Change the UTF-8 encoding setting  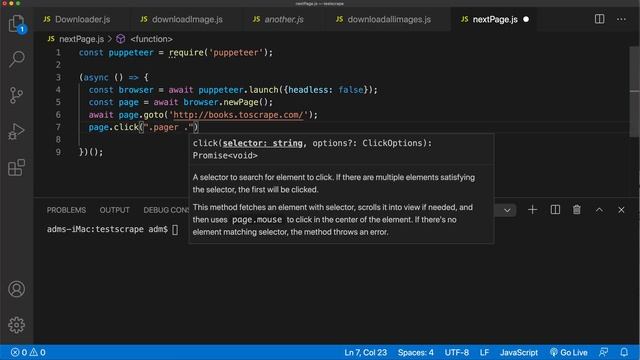coord(456,352)
